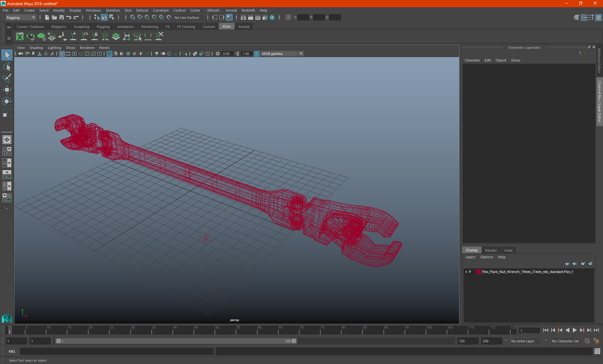Viewport: 603px width, 364px height.
Task: Open the Rigging menu set dropdown
Action: [x=21, y=18]
